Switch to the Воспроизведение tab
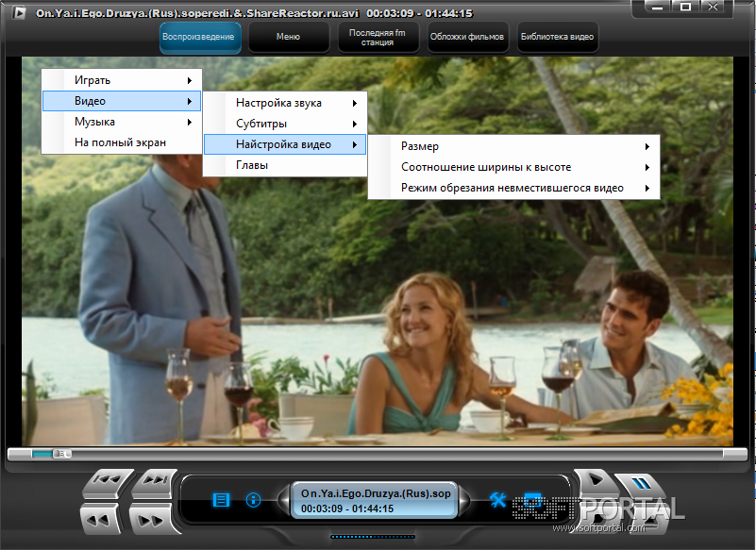Image resolution: width=756 pixels, height=550 pixels. click(200, 37)
